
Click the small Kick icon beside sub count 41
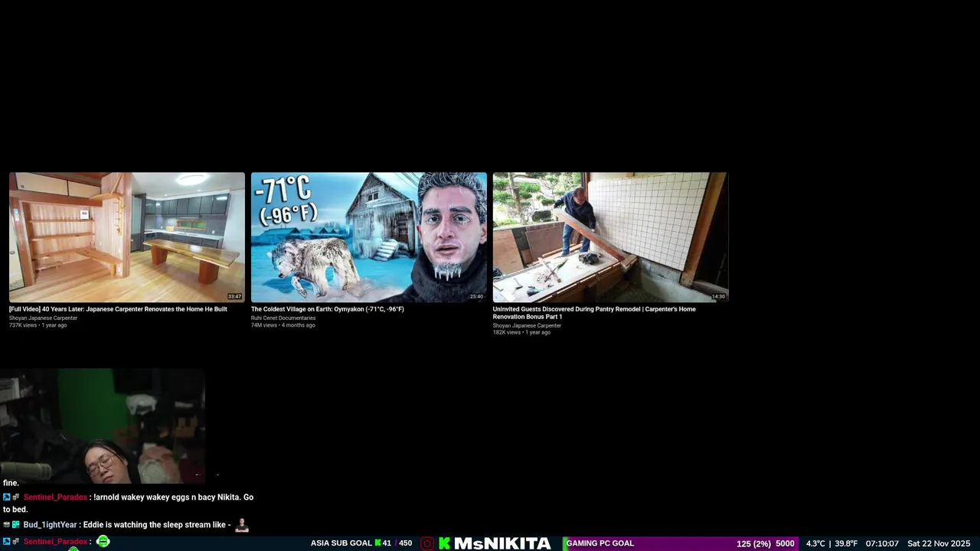coord(377,543)
